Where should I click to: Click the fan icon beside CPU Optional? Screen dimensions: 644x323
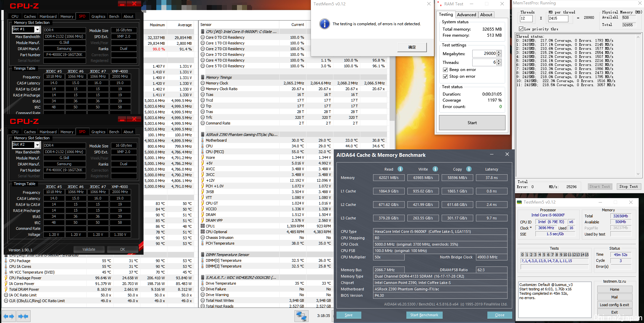pos(203,232)
